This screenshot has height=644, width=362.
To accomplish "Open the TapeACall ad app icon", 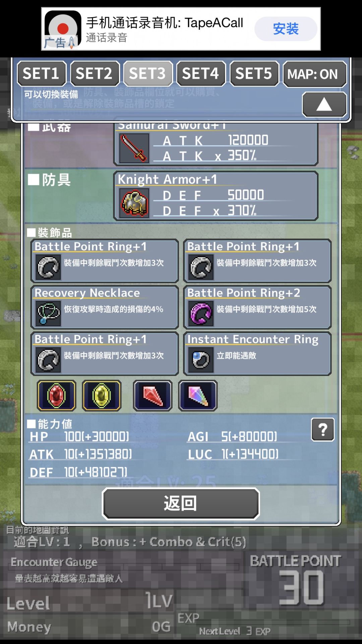I will 63,30.
